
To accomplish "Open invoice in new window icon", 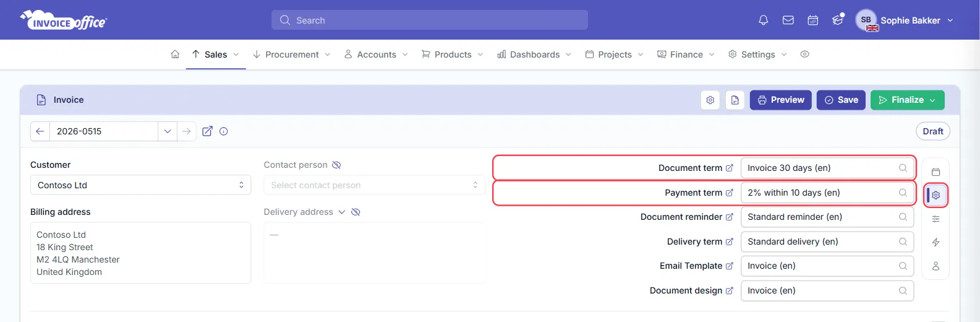I will pos(207,131).
